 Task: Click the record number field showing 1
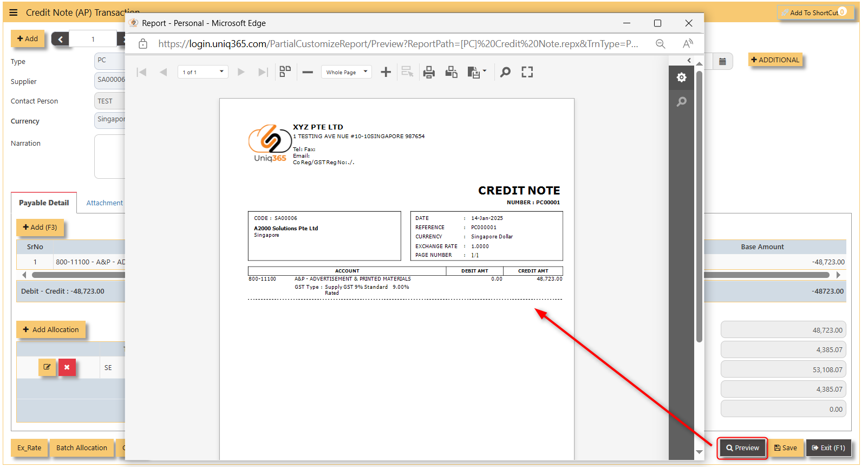coord(93,39)
